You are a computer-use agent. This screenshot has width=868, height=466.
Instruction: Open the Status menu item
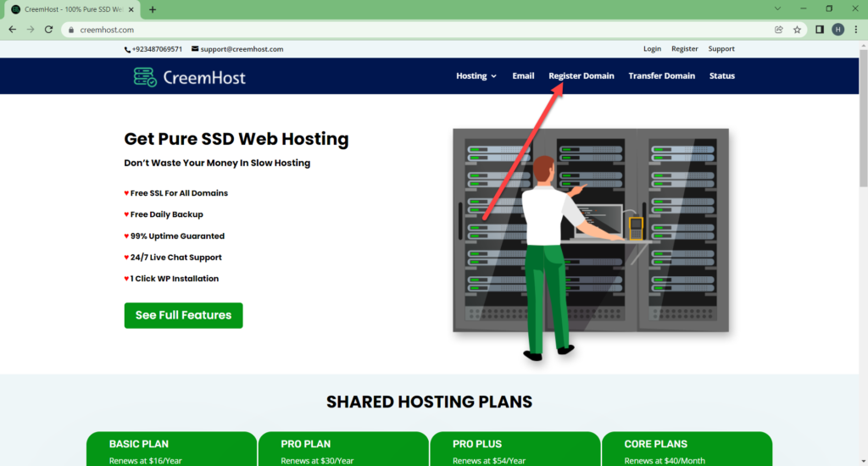tap(722, 75)
